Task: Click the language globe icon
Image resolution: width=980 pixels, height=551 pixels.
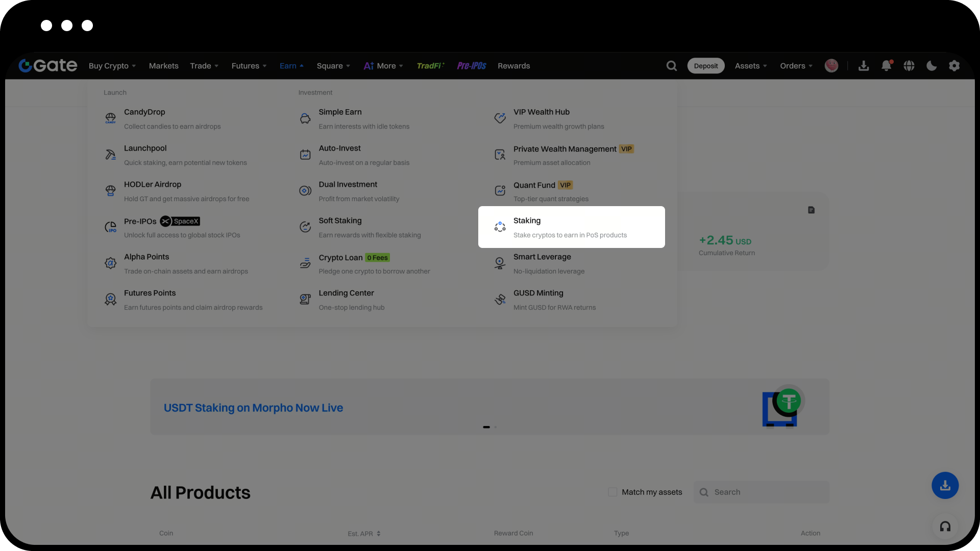Action: click(909, 66)
